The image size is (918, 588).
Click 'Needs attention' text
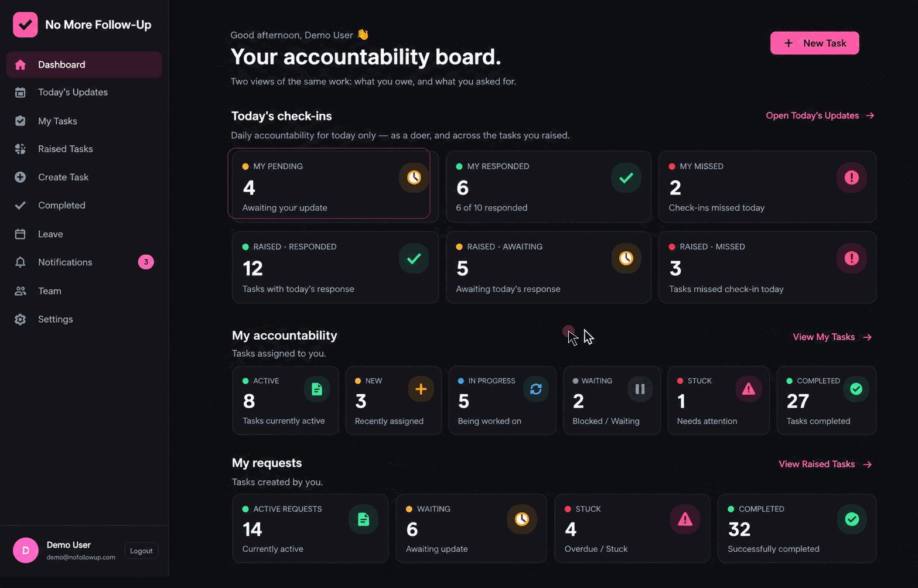(x=707, y=421)
